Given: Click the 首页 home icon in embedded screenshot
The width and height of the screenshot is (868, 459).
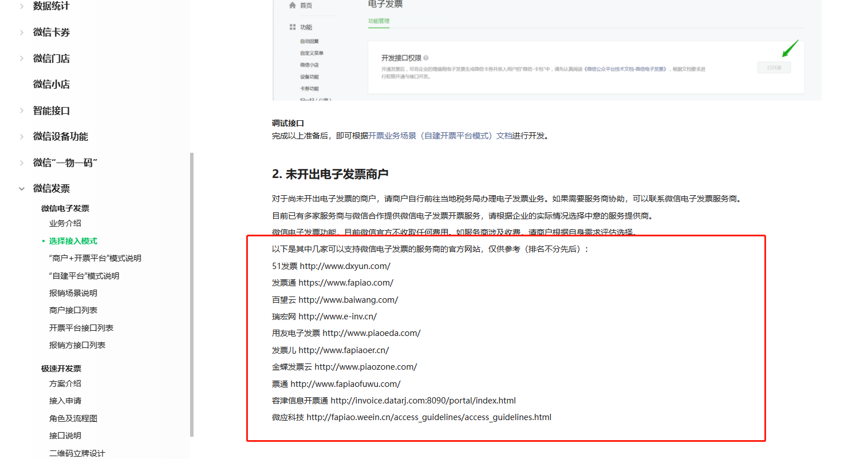Looking at the screenshot, I should point(293,5).
